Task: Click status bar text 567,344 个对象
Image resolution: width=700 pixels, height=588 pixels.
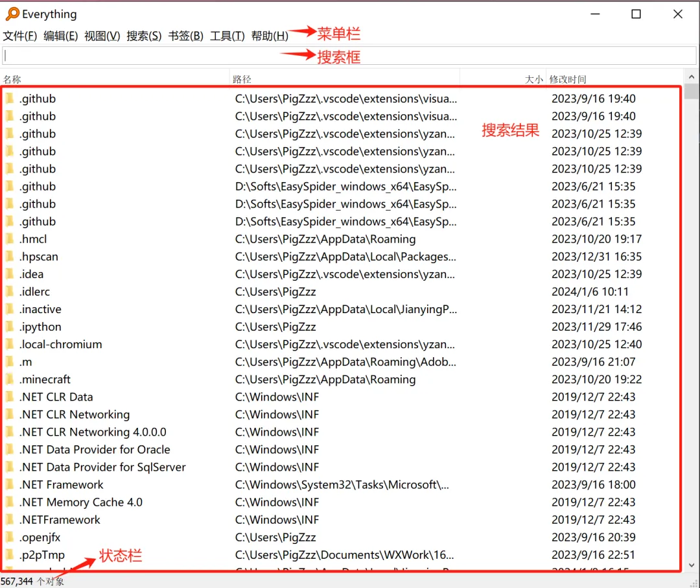Action: click(x=32, y=582)
